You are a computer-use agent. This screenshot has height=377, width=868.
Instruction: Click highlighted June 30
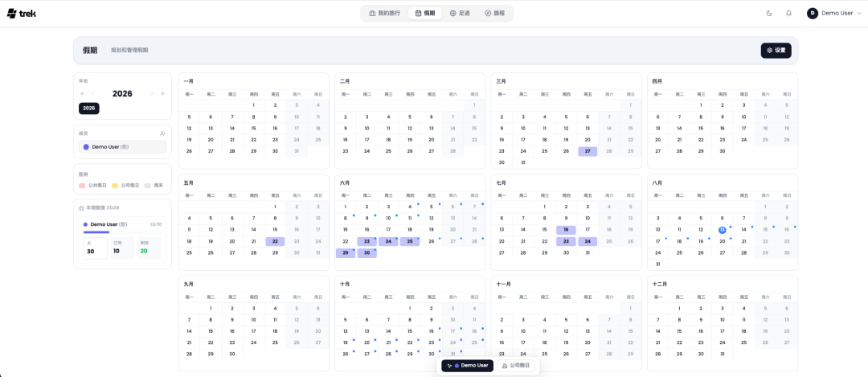point(366,252)
